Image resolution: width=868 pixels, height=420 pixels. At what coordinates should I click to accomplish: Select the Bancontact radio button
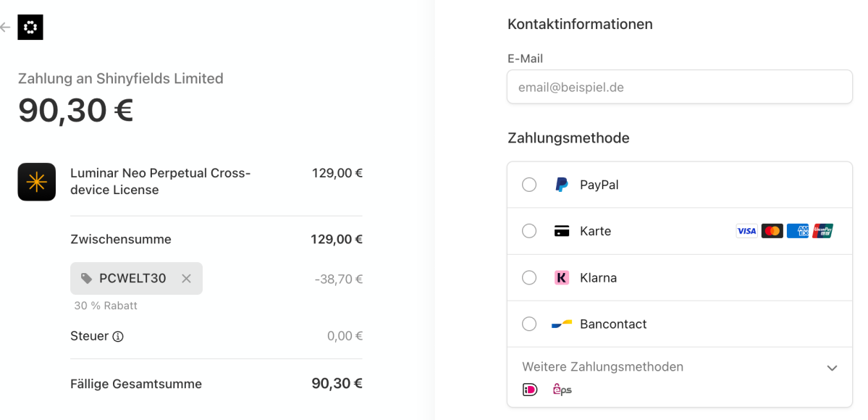pyautogui.click(x=529, y=324)
